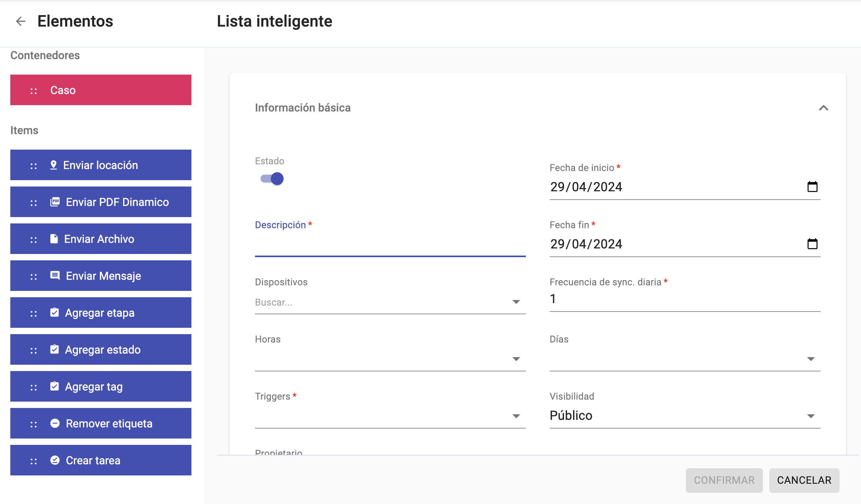
Task: Click the chat bubble icon on Enviar Mensaje
Action: coord(55,276)
